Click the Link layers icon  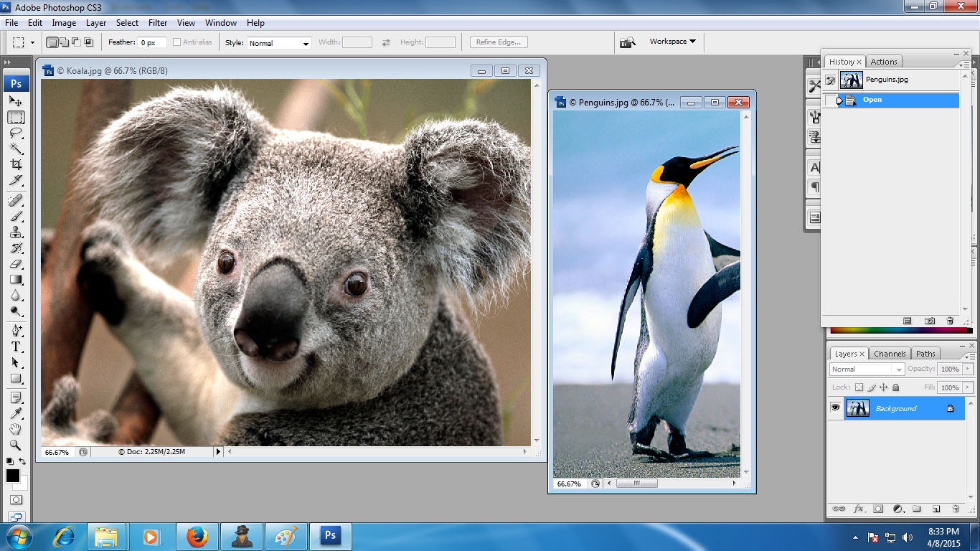click(x=839, y=509)
